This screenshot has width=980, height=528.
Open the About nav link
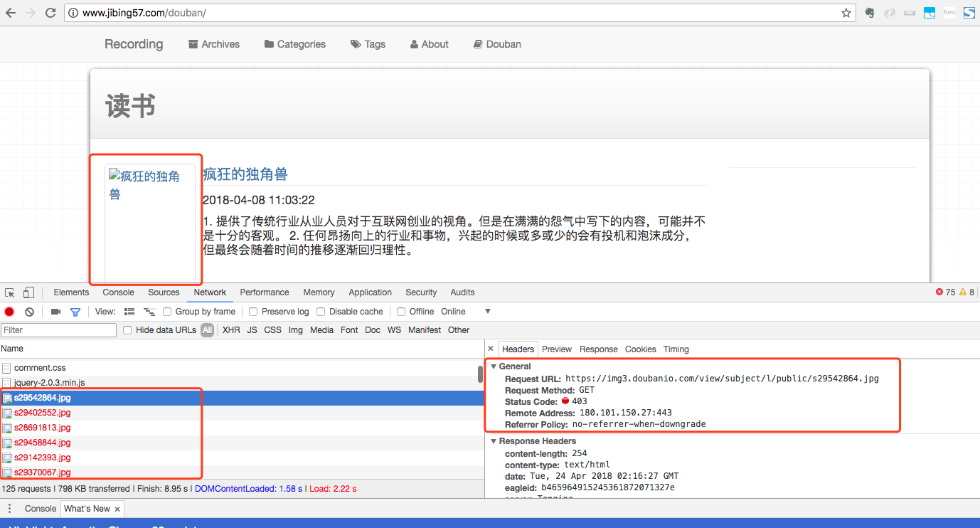coord(430,44)
